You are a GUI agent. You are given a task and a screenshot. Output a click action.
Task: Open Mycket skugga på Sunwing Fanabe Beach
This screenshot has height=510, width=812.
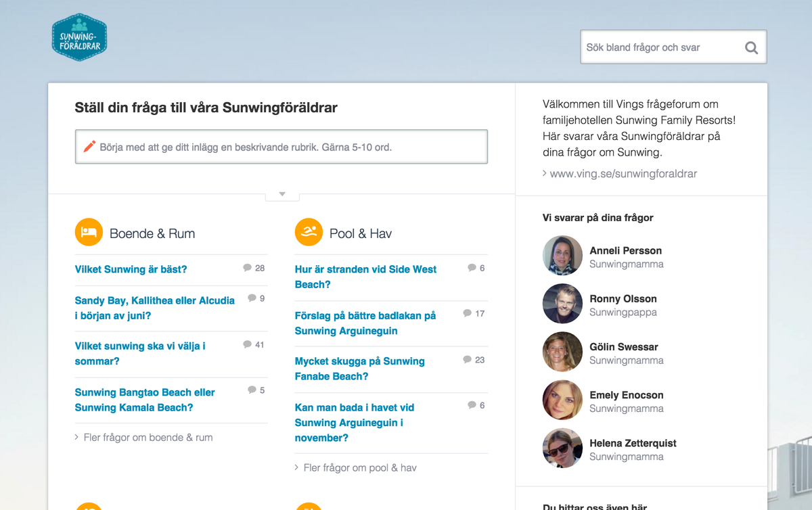point(359,369)
